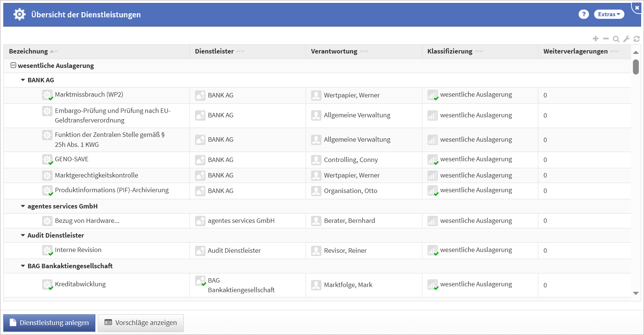
Task: Refresh the table with reload icon
Action: (x=637, y=39)
